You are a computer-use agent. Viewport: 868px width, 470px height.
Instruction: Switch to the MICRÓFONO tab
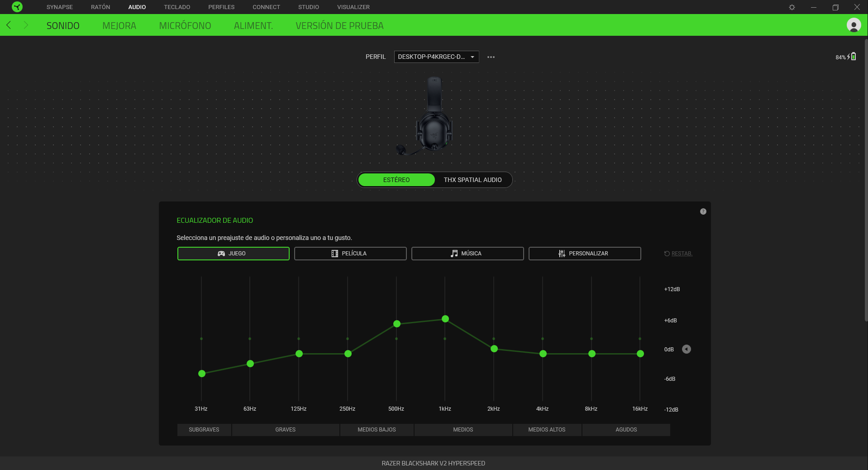[x=185, y=26]
